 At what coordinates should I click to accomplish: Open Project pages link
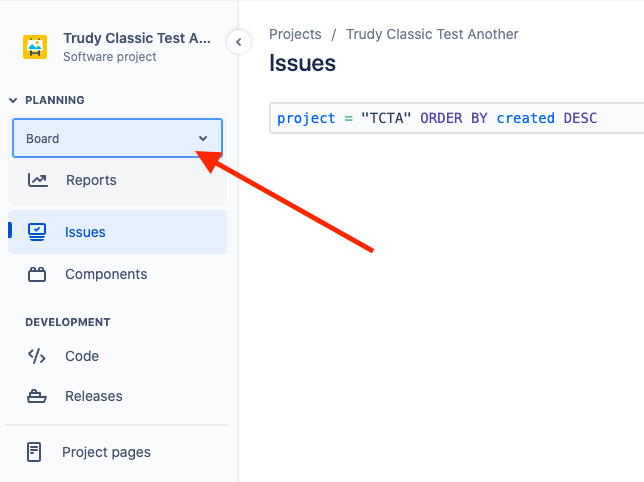[x=106, y=452]
